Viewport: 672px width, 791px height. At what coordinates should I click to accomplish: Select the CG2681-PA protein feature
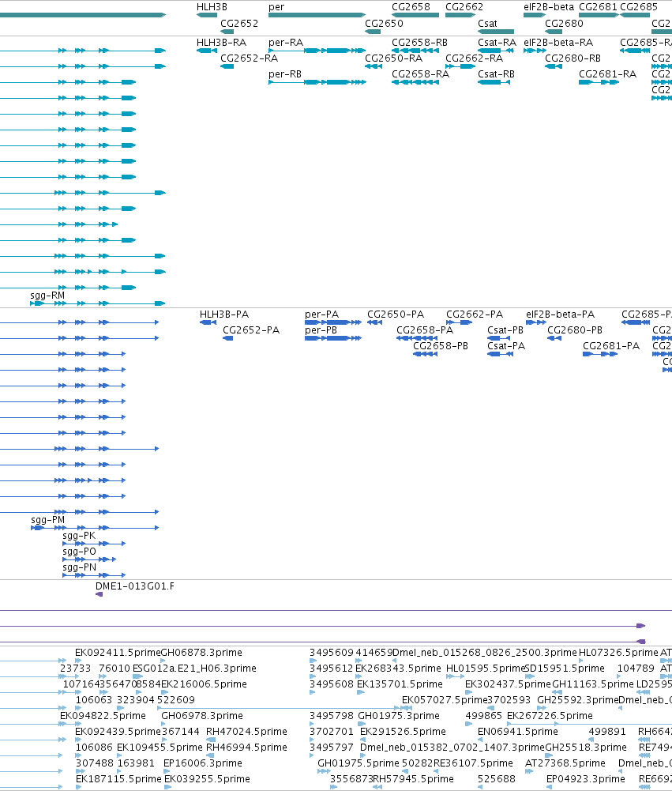(x=600, y=354)
